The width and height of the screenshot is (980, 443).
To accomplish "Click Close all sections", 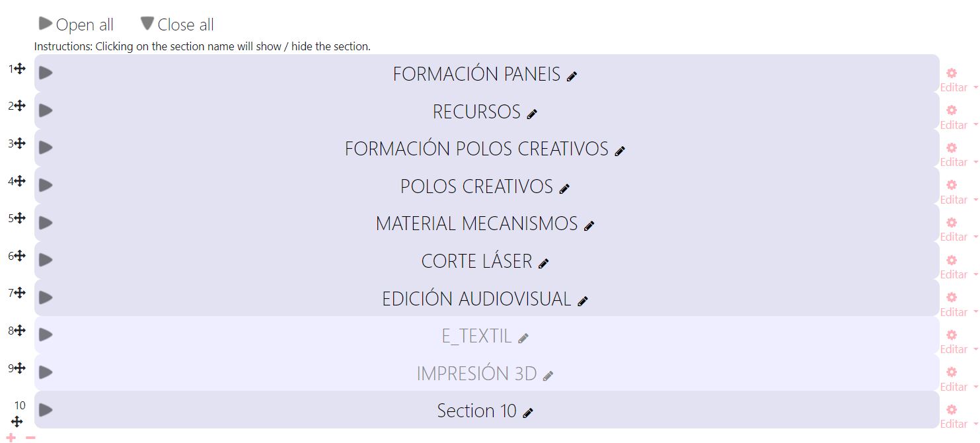I will point(178,25).
